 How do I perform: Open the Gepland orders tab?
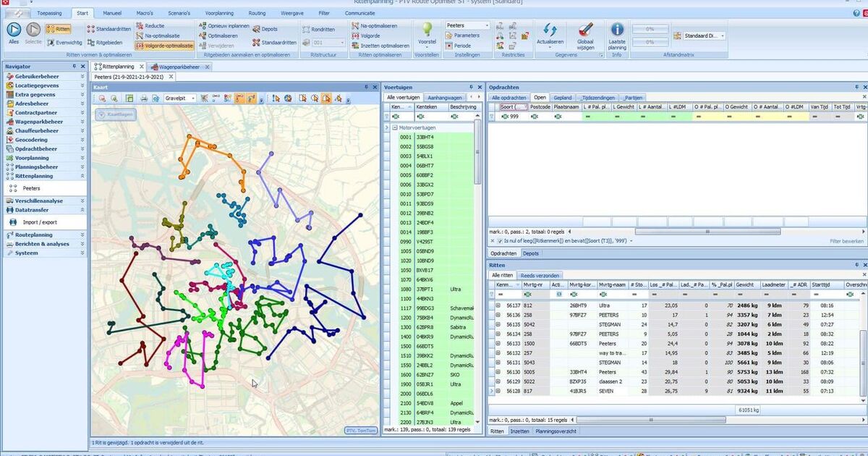coord(562,97)
